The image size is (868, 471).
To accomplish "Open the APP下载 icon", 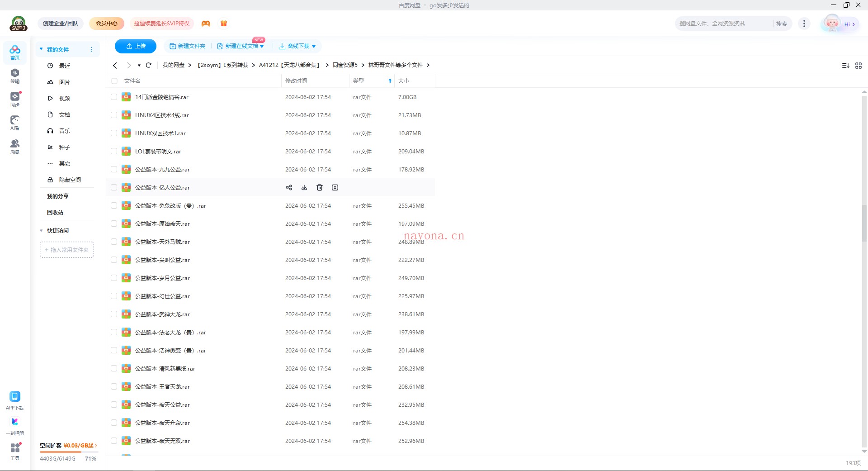I will (15, 400).
